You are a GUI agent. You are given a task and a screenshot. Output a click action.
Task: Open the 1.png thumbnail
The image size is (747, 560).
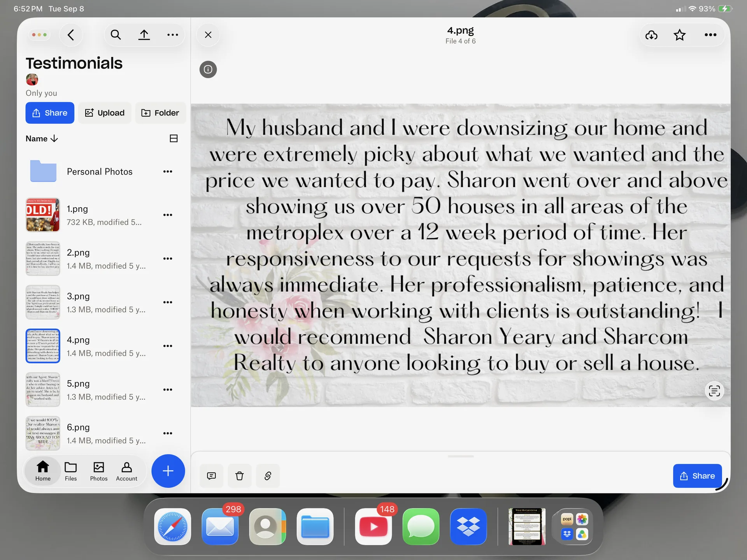click(x=43, y=215)
